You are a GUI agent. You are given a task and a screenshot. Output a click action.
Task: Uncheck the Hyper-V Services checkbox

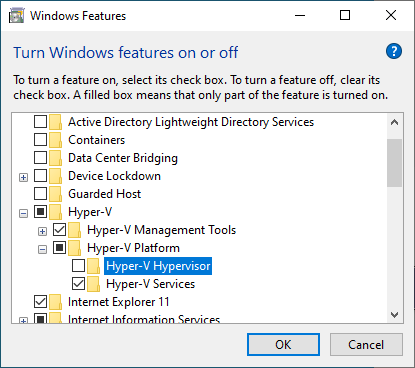78,284
